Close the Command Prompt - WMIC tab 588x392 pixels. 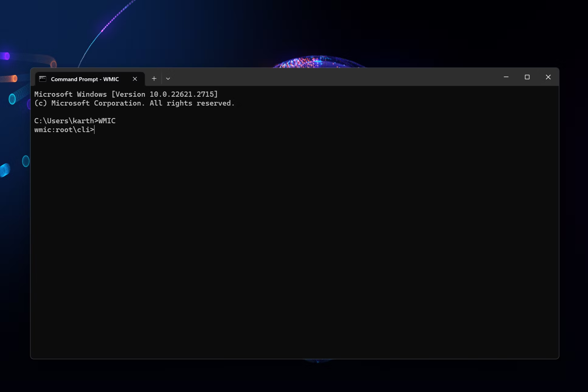[135, 79]
